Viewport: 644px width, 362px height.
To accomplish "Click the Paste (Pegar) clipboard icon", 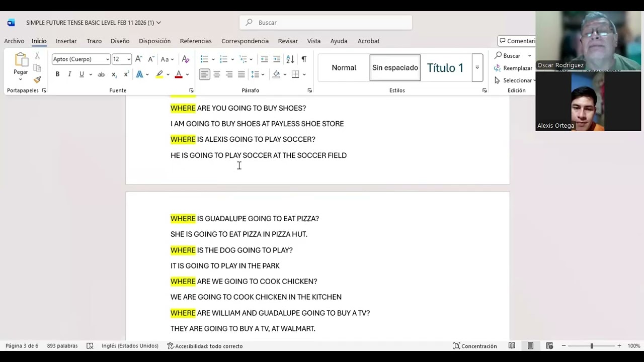I will [x=21, y=60].
